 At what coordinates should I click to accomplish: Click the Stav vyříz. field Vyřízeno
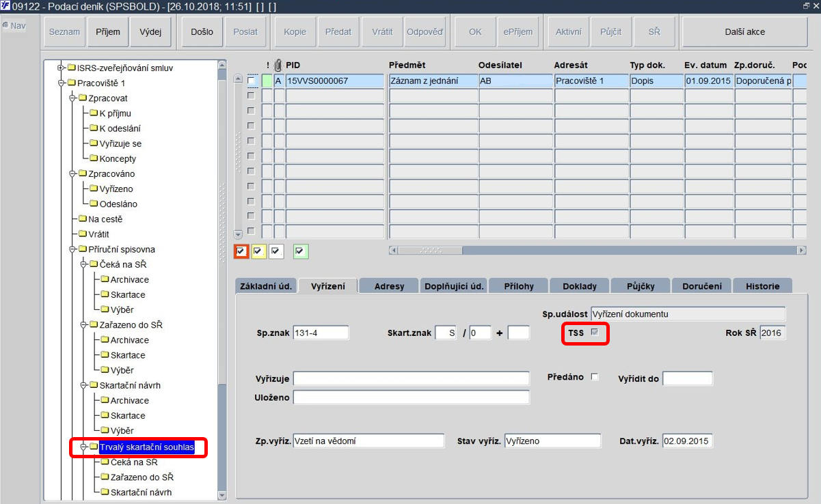pyautogui.click(x=552, y=441)
